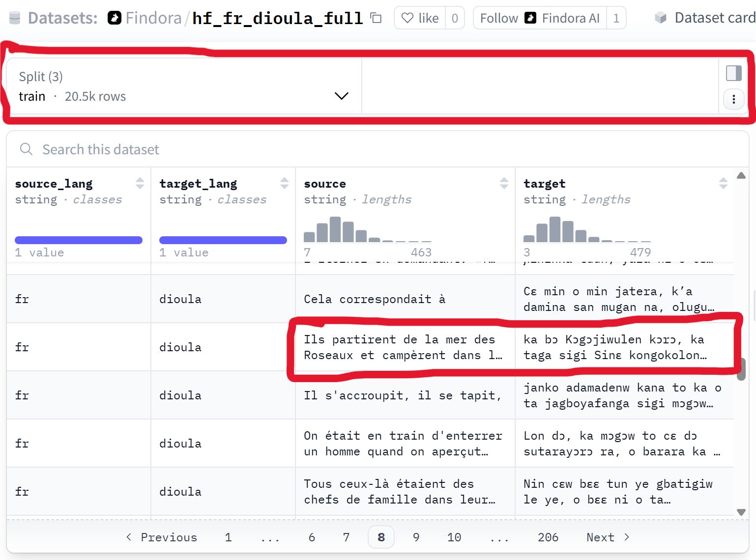Click the split-panel layout icon above the table
The image size is (756, 560).
733,73
